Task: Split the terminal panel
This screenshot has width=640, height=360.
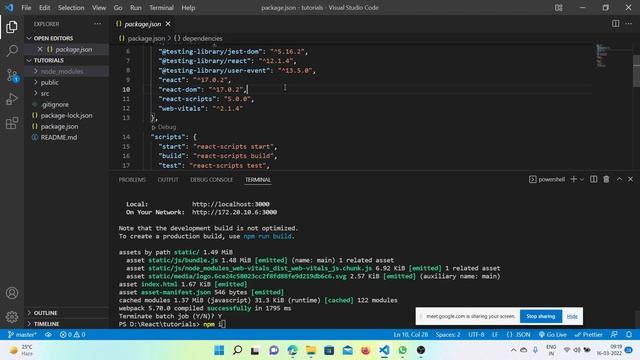Action: (593, 179)
